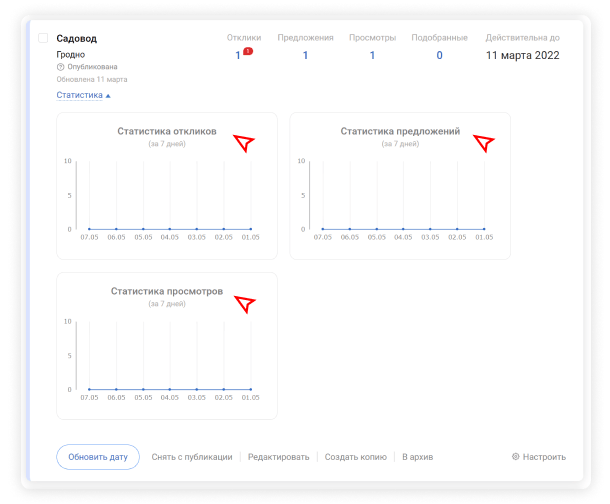Screen dimensions: 610x504
Task: Click the collapse arrow beside Статистика
Action: 108,96
